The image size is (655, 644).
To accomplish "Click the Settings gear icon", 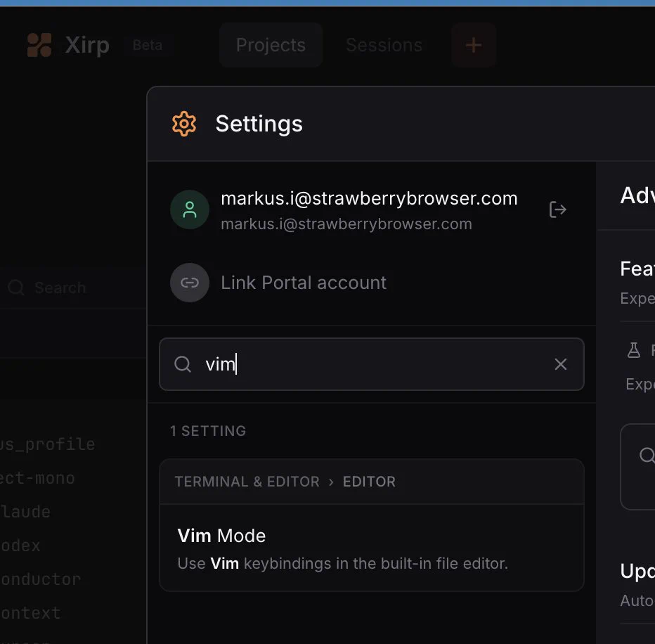I will click(x=184, y=124).
